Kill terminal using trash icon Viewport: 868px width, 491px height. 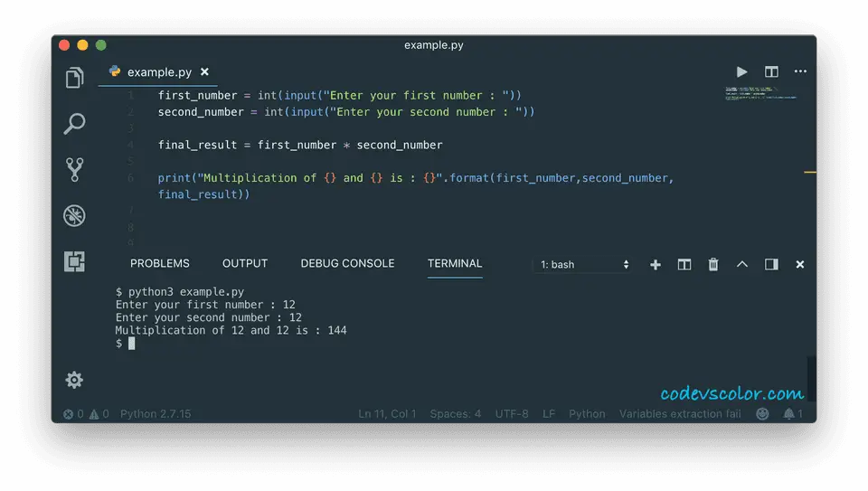[713, 264]
